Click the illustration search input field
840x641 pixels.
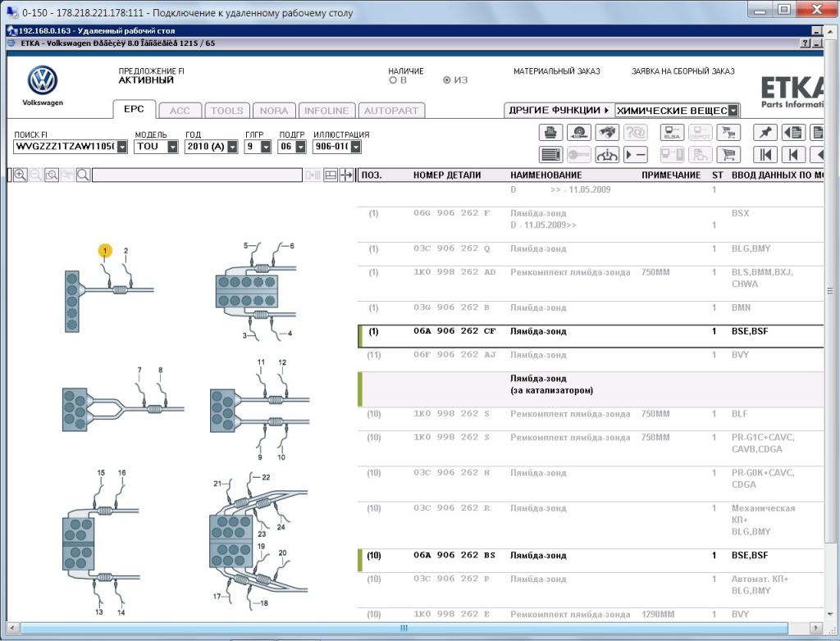point(197,175)
